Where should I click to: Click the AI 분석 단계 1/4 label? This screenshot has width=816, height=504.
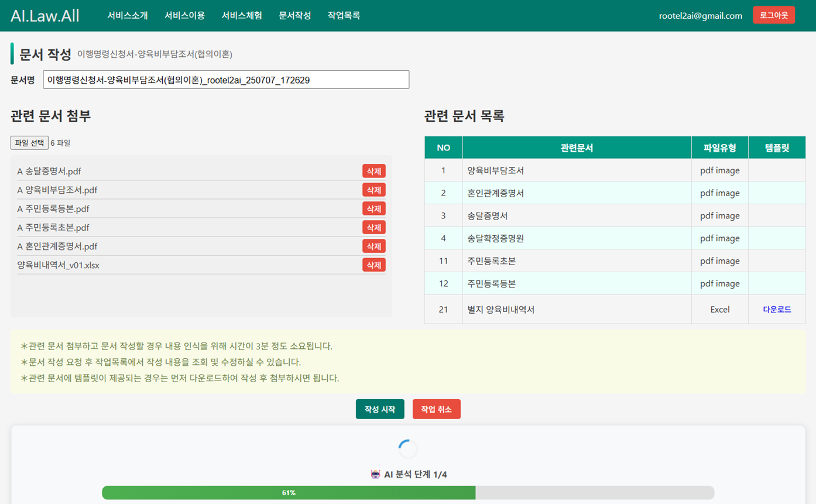pyautogui.click(x=415, y=474)
